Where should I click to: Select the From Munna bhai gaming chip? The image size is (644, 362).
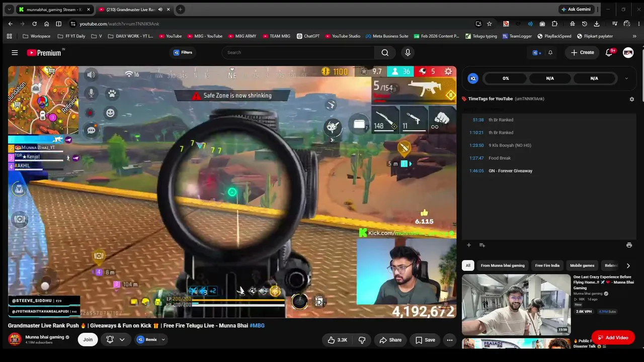click(x=503, y=265)
